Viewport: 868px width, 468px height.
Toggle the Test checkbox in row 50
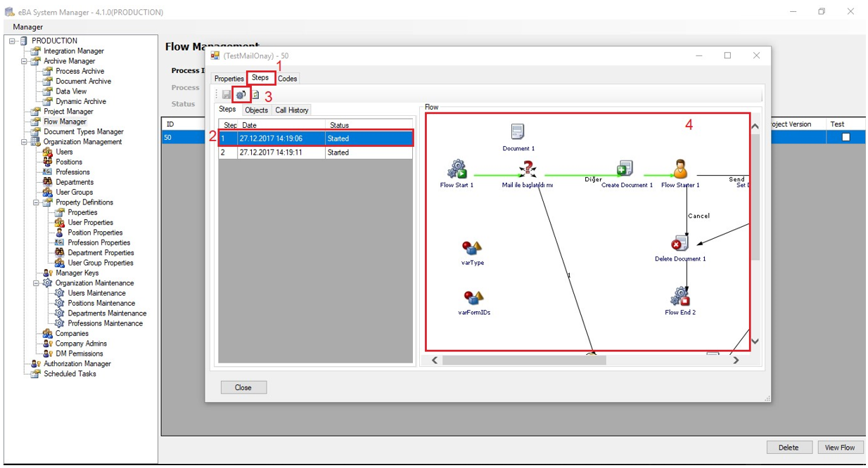pyautogui.click(x=845, y=138)
